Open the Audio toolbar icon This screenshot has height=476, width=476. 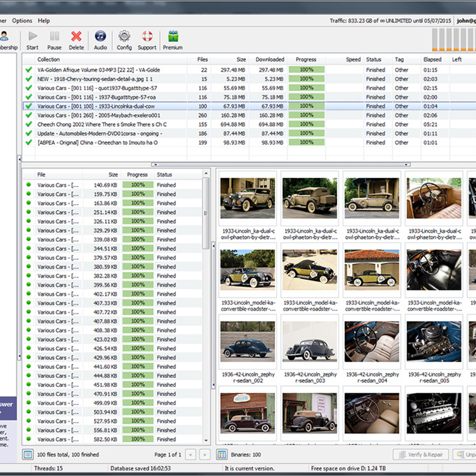tap(100, 36)
